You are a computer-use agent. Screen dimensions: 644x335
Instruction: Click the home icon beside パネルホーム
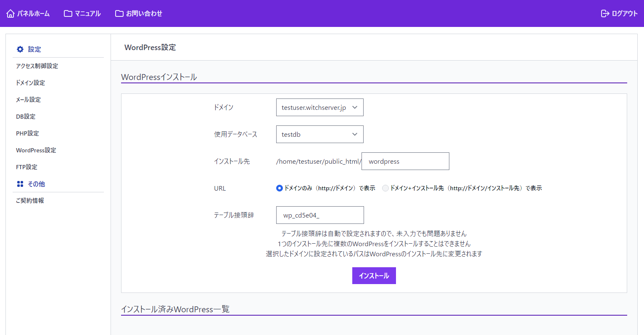(11, 13)
